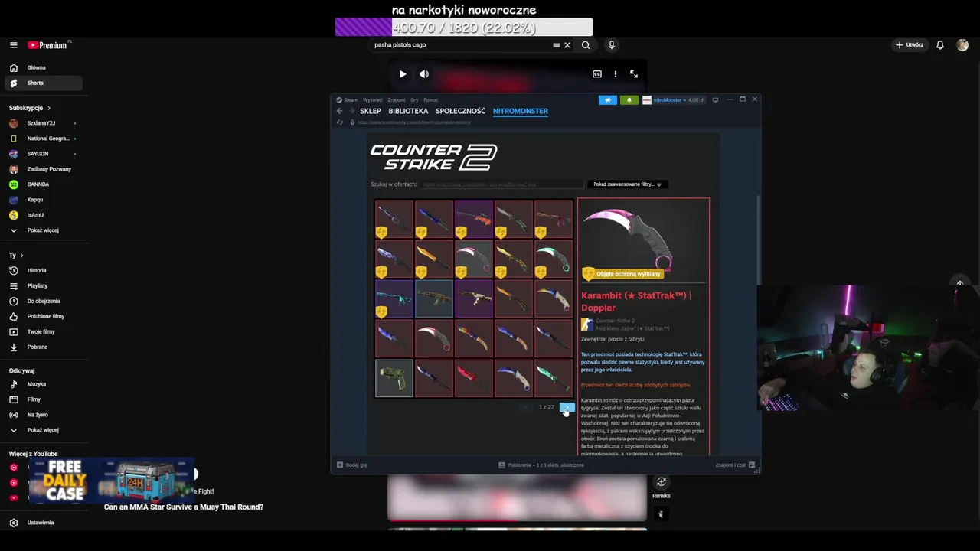The image size is (980, 551).
Task: Open NITROMONSTER profile tab
Action: click(x=521, y=111)
